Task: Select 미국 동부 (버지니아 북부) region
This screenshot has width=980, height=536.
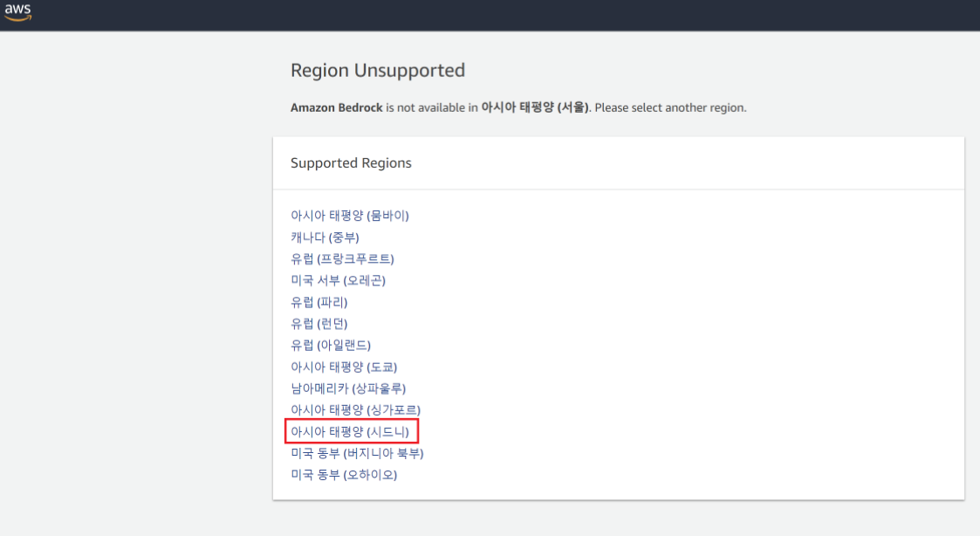Action: tap(357, 453)
